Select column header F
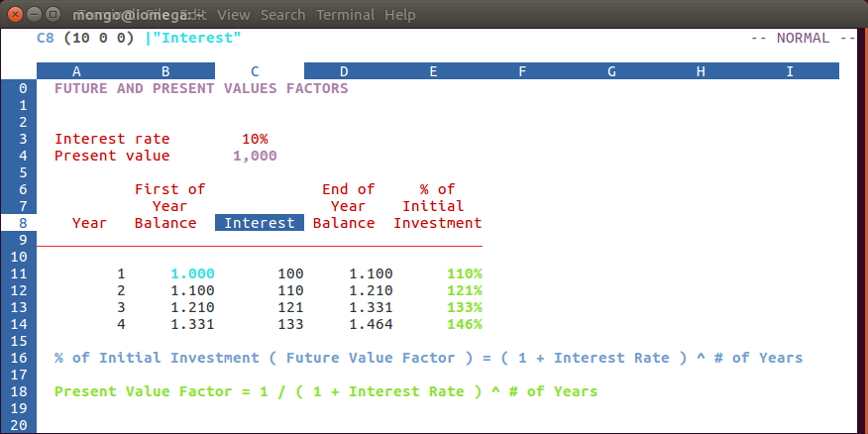Screen dimensions: 868x434 tap(522, 71)
